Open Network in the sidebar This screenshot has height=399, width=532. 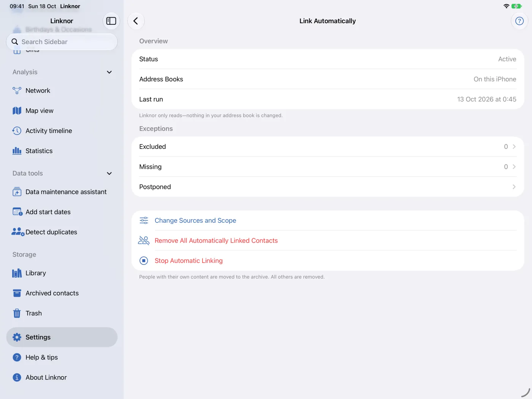(62, 90)
